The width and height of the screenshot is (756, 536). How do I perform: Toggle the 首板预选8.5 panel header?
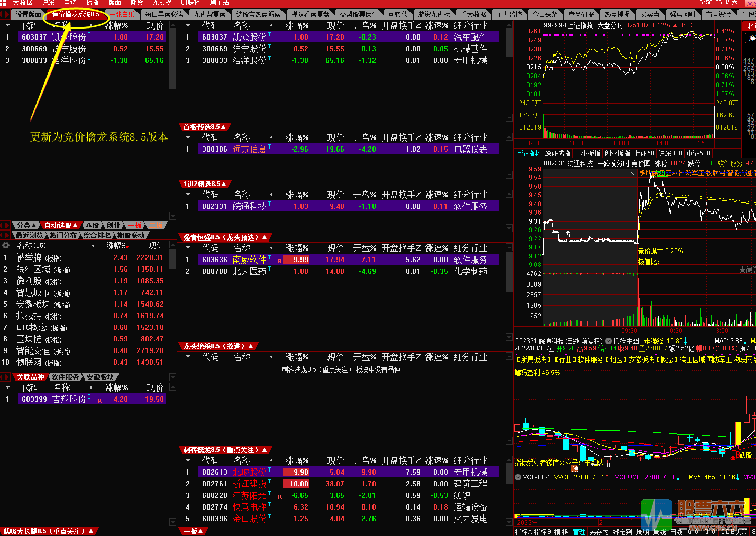(x=205, y=127)
